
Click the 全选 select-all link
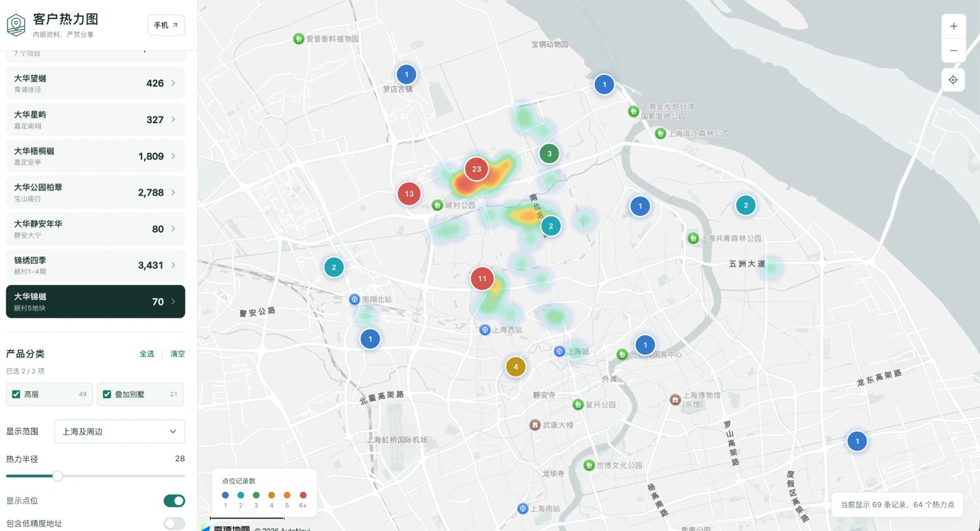point(147,354)
